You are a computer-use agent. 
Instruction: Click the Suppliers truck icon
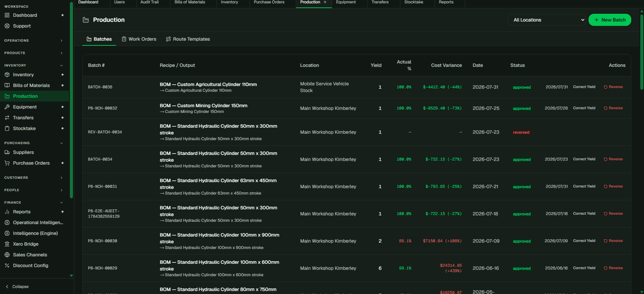[7, 152]
